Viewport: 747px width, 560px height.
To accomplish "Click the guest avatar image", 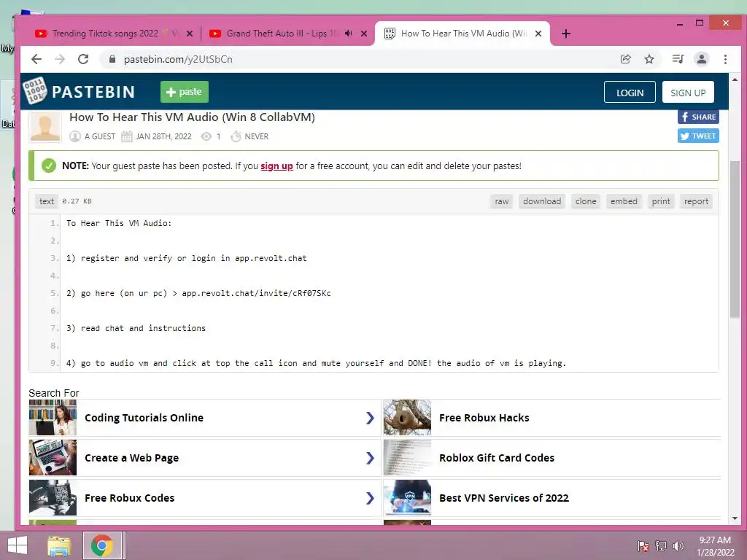I will [45, 126].
